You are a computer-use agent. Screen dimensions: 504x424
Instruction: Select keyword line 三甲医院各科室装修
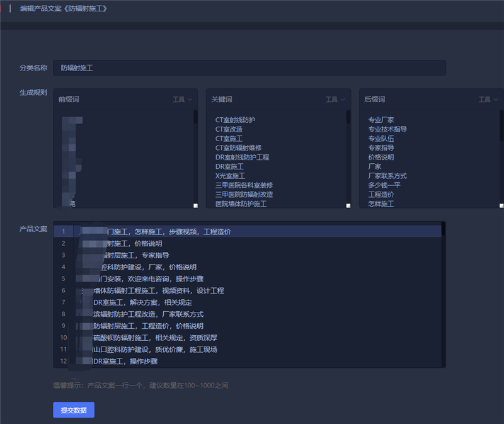point(244,185)
